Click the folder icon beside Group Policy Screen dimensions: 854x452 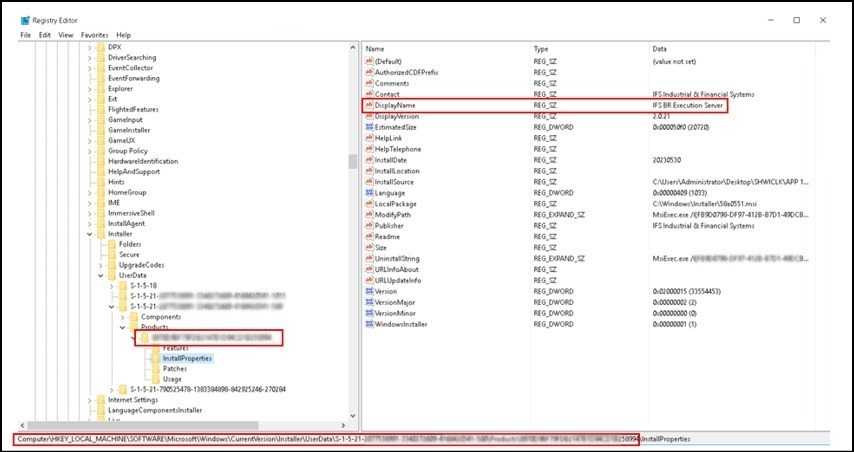click(100, 151)
